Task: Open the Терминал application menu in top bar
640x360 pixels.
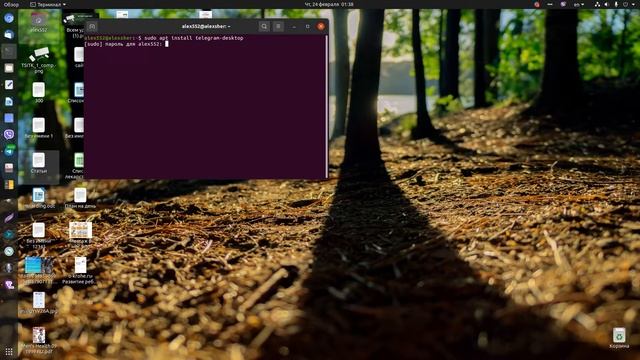Action: [48, 4]
